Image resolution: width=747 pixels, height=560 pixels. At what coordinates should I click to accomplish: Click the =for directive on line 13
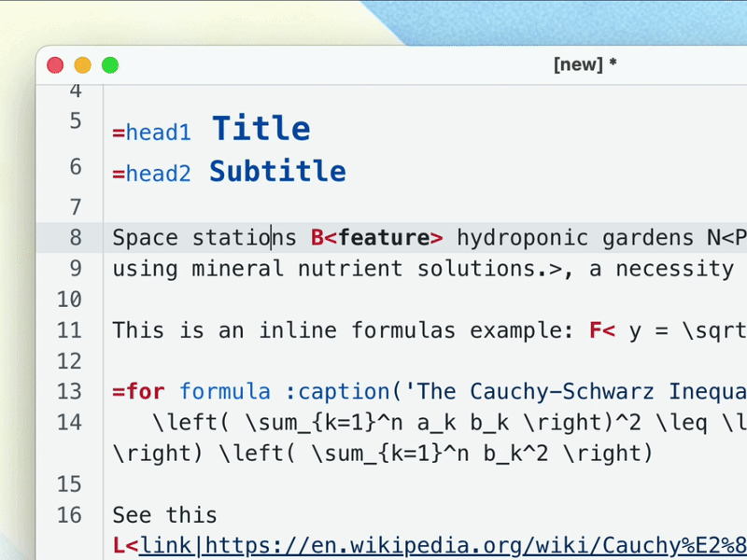click(x=138, y=391)
